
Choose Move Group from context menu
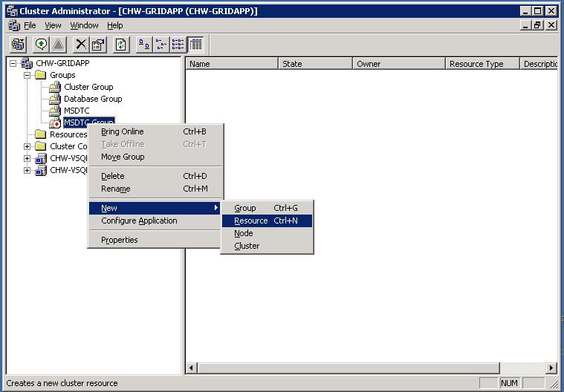(156, 157)
